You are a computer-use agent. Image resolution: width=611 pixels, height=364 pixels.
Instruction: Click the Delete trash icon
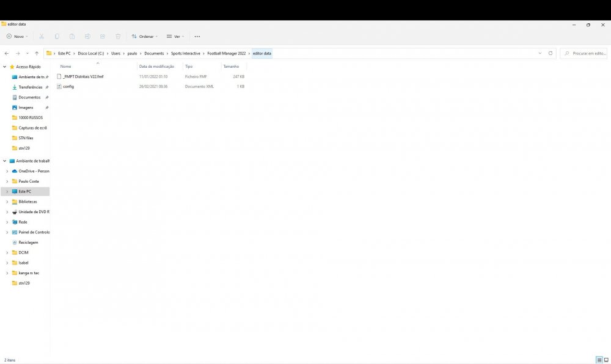pos(118,36)
